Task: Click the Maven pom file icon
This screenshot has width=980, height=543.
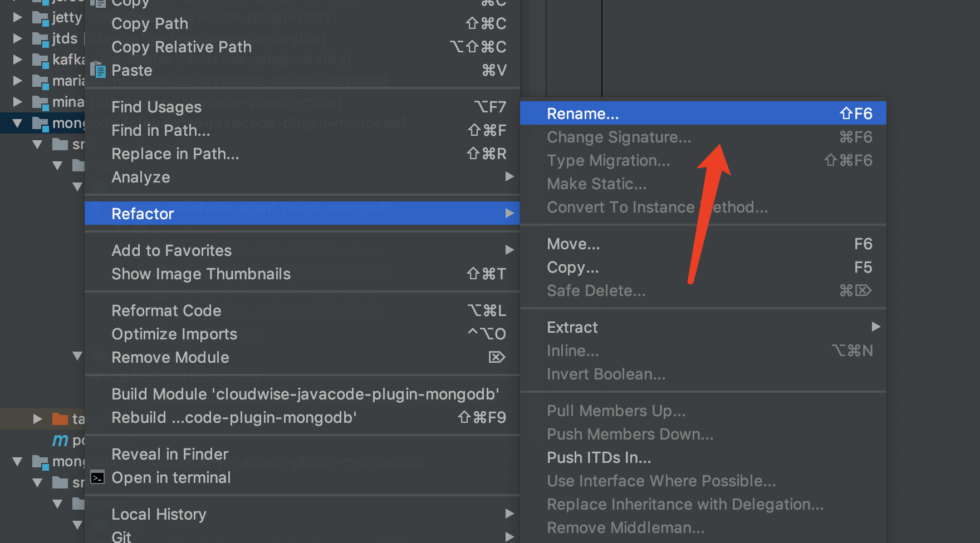Action: tap(60, 440)
